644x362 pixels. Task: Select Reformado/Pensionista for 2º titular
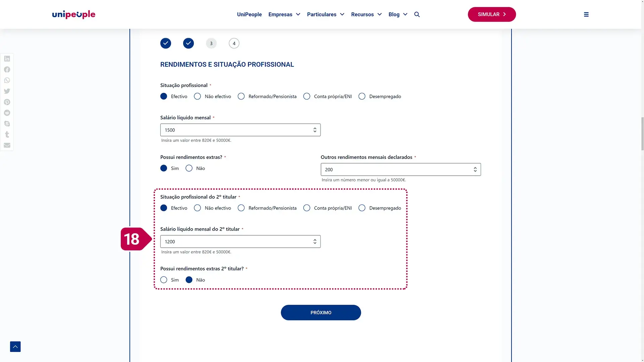pos(241,208)
